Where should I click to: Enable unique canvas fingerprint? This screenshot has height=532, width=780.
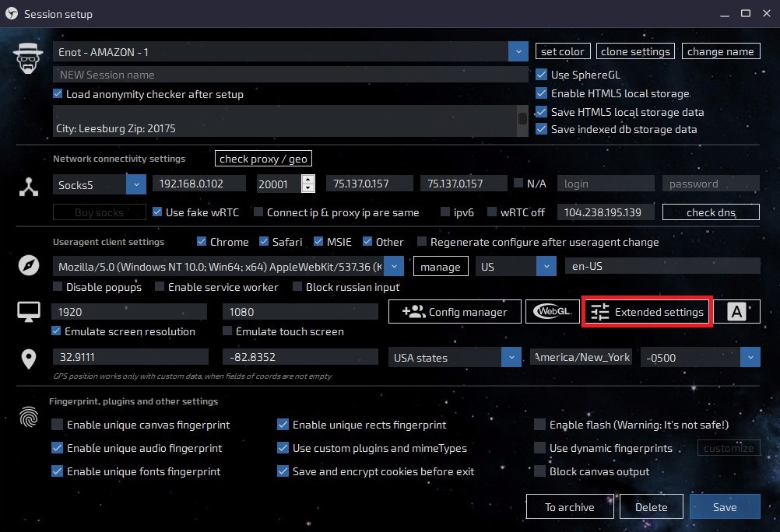point(57,424)
